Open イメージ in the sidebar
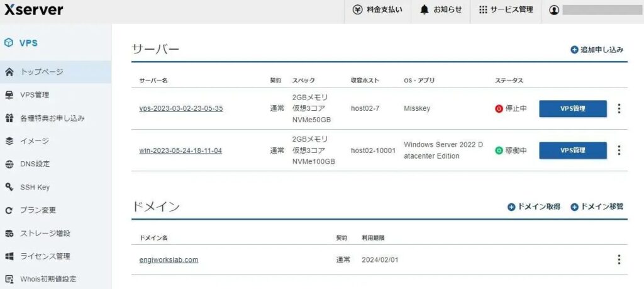Screen dimensions: 644x289 (x=55, y=141)
